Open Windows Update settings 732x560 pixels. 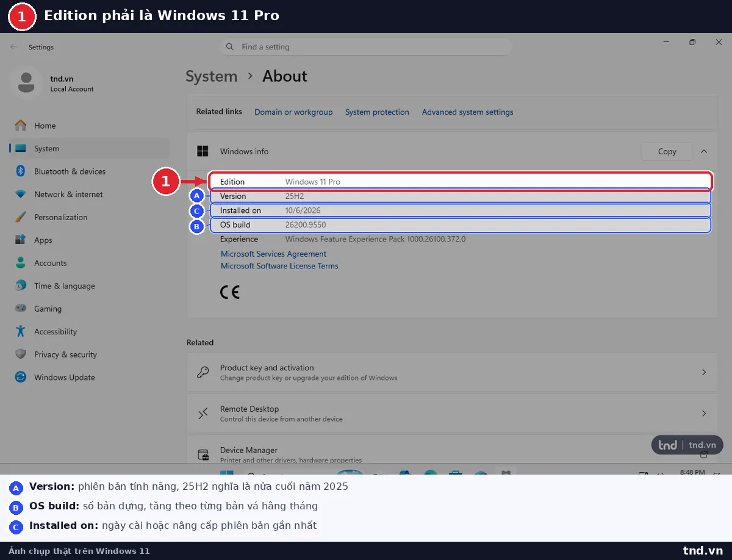(89, 377)
